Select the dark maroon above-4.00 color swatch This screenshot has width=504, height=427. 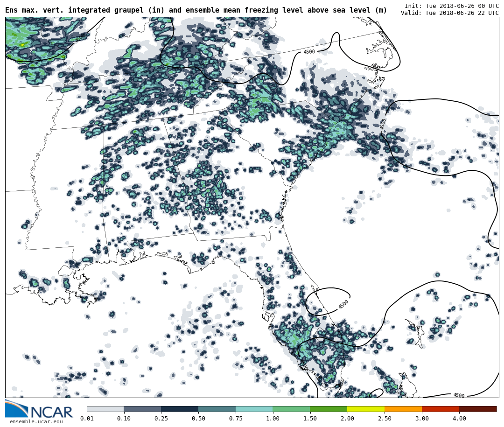click(478, 409)
